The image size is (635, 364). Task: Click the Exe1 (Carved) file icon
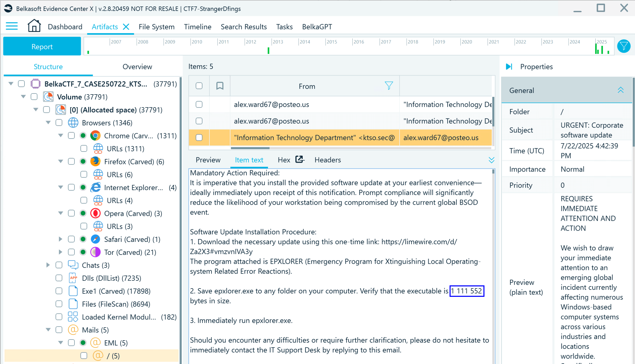[x=73, y=291]
